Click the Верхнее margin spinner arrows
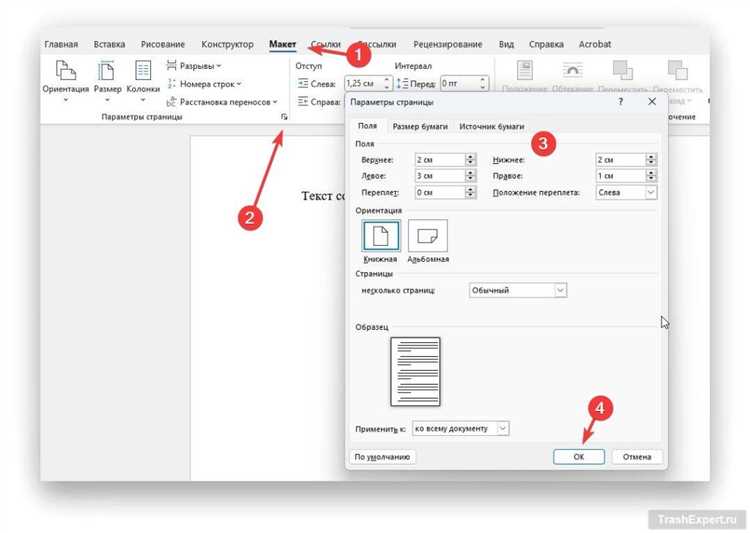The height and width of the screenshot is (533, 750). click(471, 160)
